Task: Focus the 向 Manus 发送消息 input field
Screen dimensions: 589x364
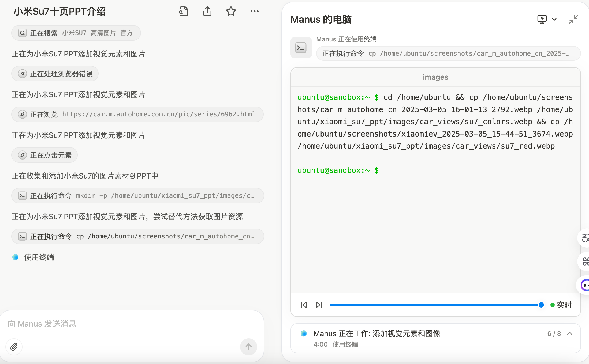Action: point(132,324)
